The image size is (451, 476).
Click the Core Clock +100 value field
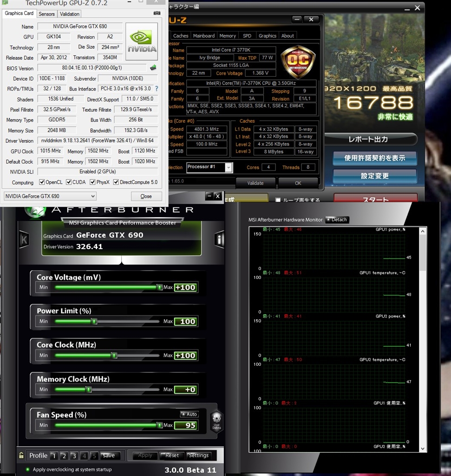pos(186,356)
